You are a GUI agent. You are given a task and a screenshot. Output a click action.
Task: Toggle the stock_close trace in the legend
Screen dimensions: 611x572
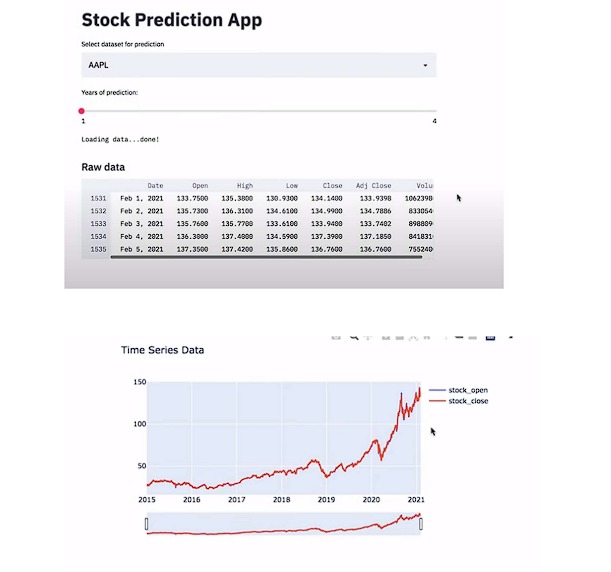pos(459,401)
